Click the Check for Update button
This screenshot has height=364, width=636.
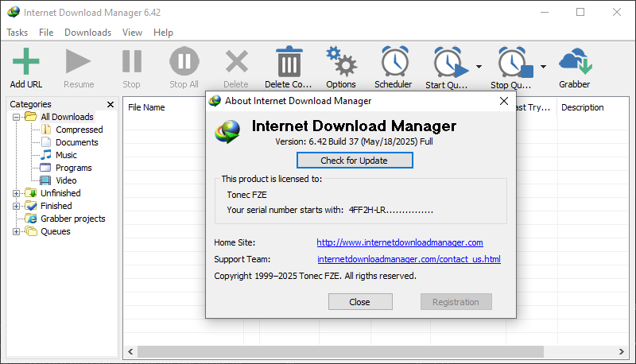click(x=355, y=160)
